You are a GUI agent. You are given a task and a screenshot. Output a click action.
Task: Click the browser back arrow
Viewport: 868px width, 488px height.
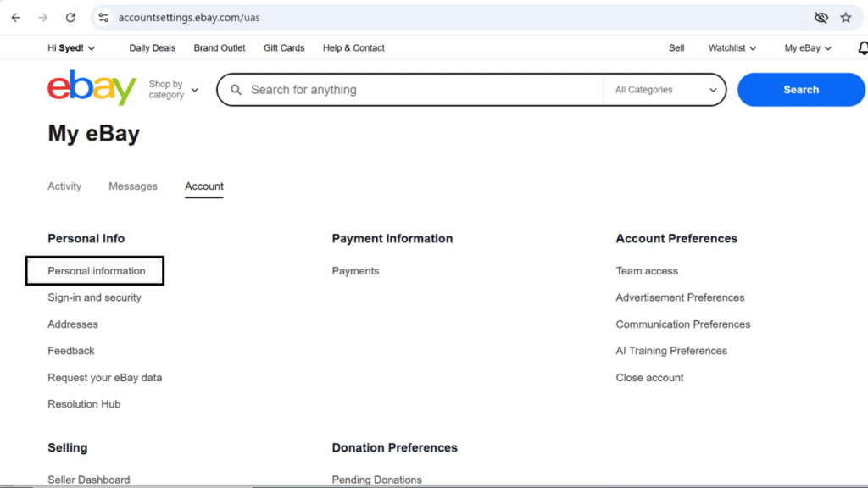(x=15, y=17)
